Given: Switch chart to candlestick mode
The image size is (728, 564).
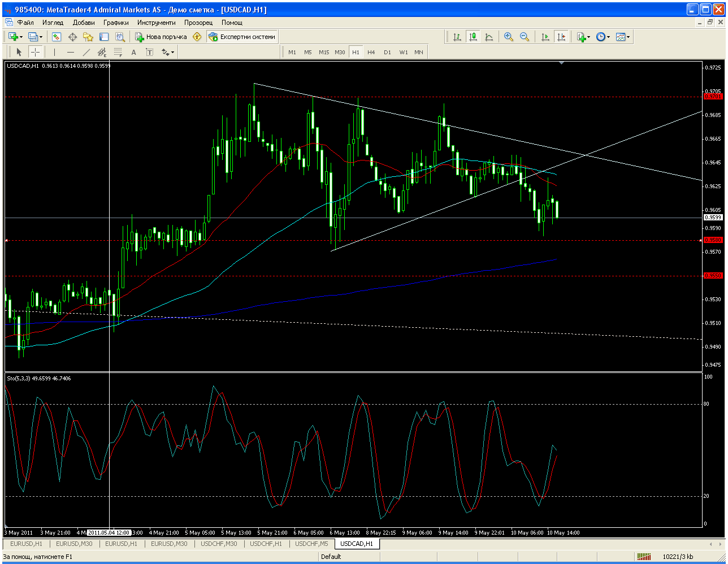Looking at the screenshot, I should pos(473,37).
